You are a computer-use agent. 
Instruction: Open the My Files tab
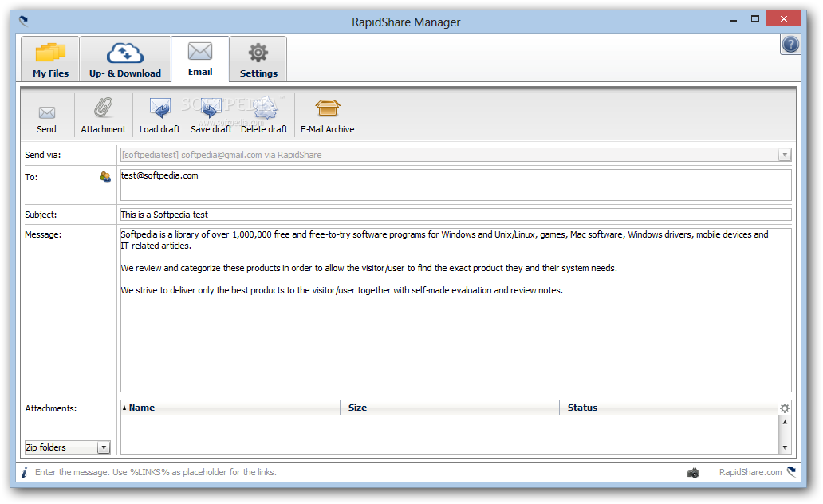(x=50, y=59)
